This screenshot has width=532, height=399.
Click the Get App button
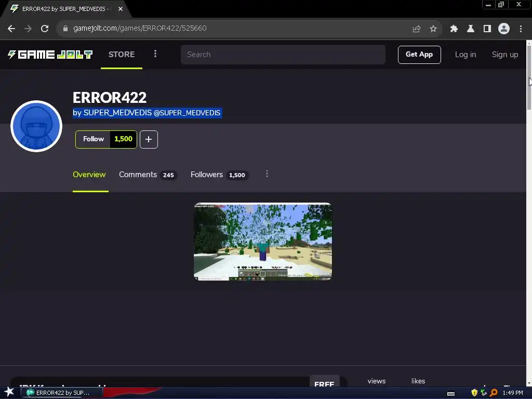419,55
